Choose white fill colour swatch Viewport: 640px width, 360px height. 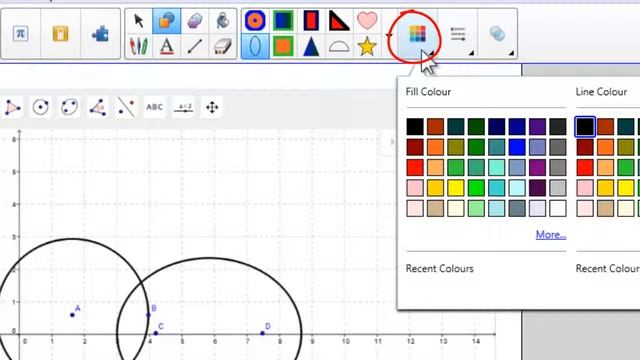558,209
